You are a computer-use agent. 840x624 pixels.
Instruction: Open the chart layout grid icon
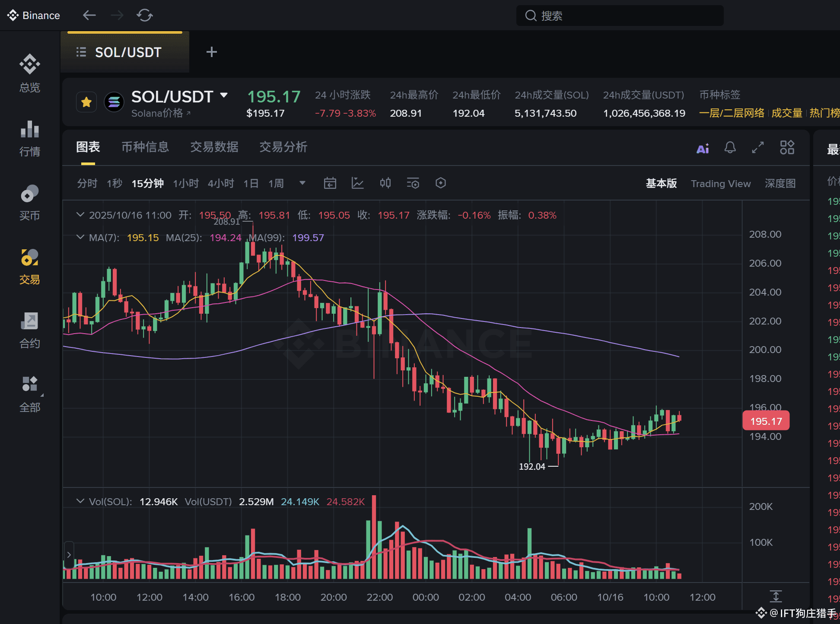pyautogui.click(x=787, y=147)
